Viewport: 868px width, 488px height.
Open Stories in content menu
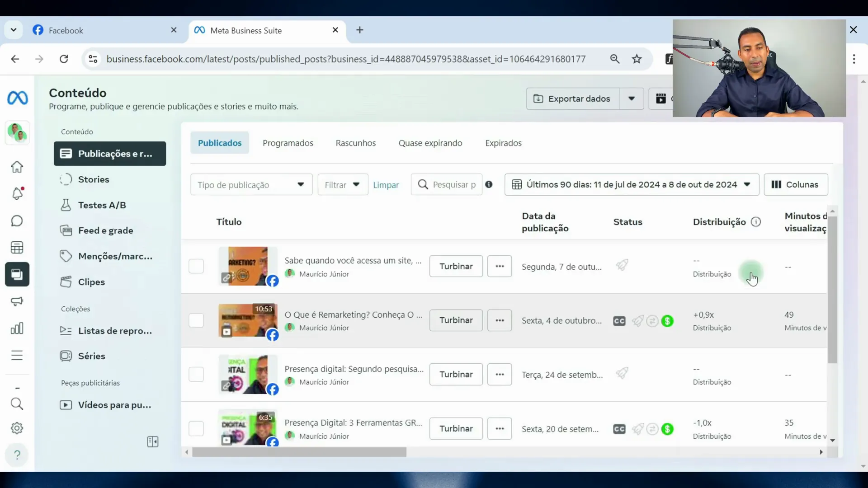coord(110,179)
